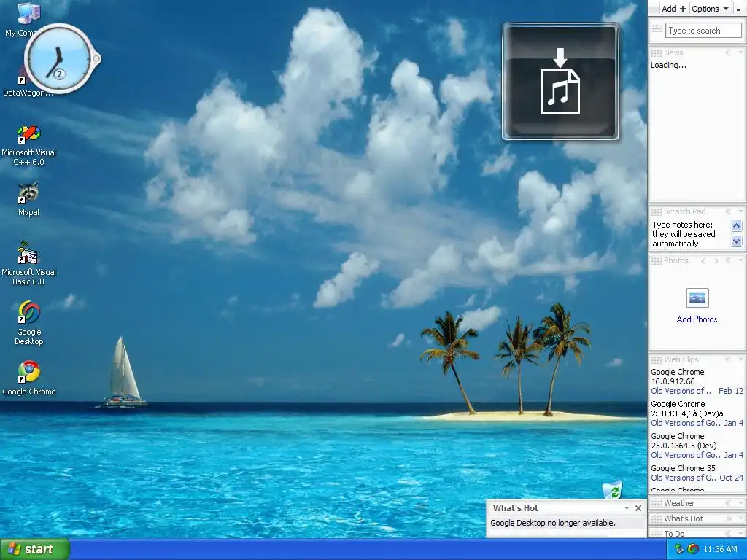Launch Microsoft Visual Basic 6.0 shortcut
The image size is (747, 560).
point(28,263)
